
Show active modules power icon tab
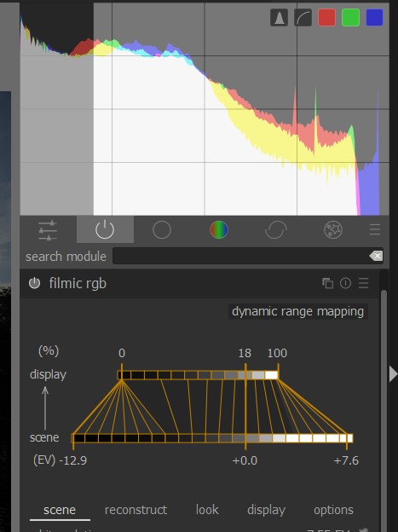105,229
